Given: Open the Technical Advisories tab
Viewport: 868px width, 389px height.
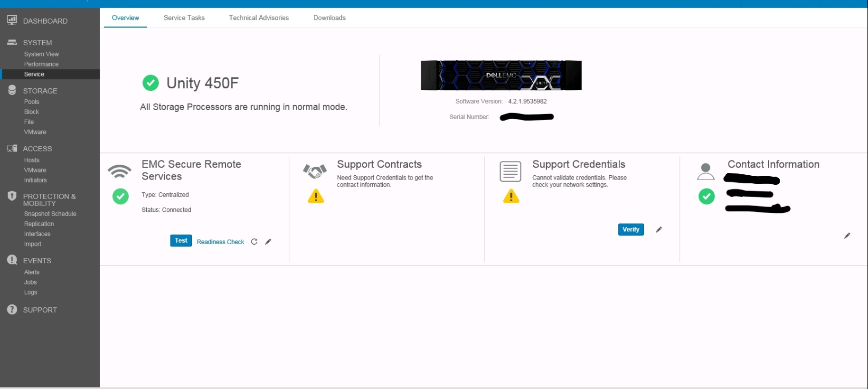Looking at the screenshot, I should point(259,18).
